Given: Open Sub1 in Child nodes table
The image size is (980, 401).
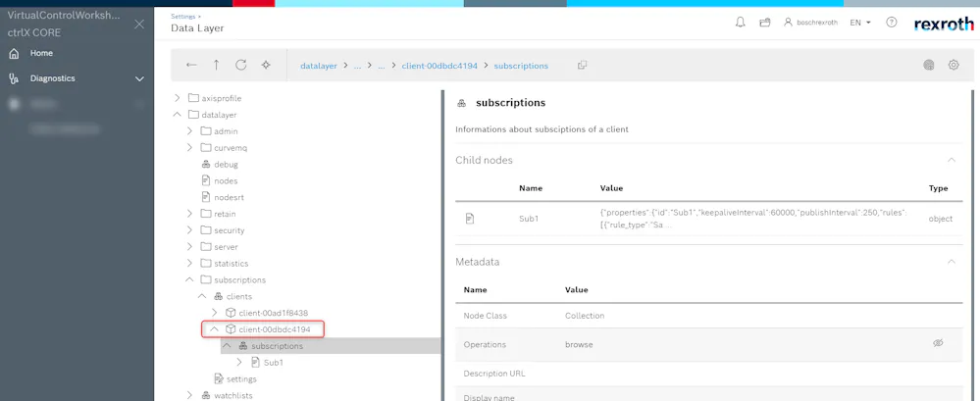Looking at the screenshot, I should tap(529, 219).
